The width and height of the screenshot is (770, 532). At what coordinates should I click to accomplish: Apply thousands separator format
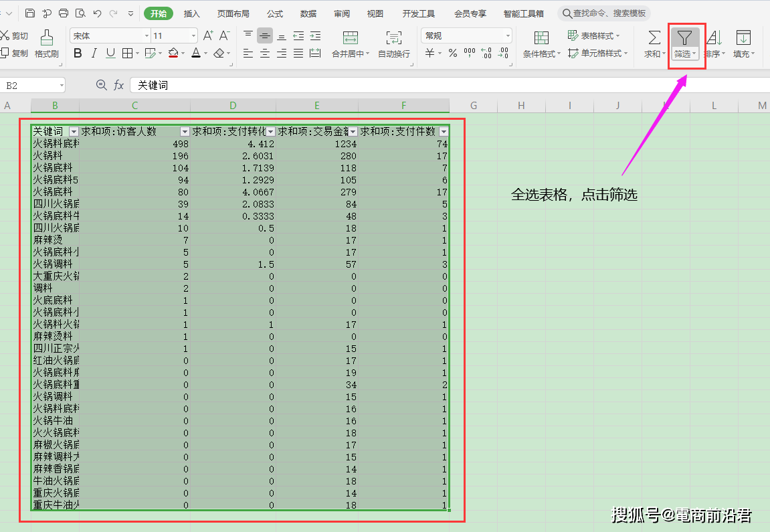[x=470, y=53]
